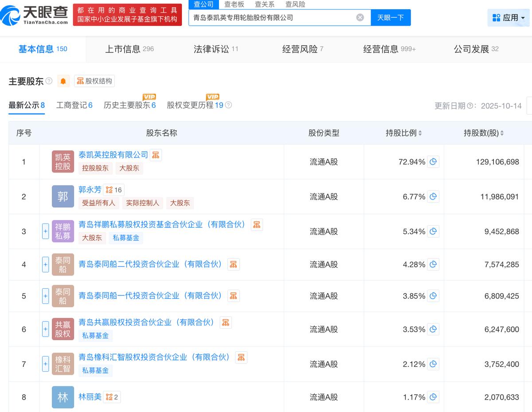
Task: Click the 天眼一下 search button
Action: pyautogui.click(x=391, y=18)
